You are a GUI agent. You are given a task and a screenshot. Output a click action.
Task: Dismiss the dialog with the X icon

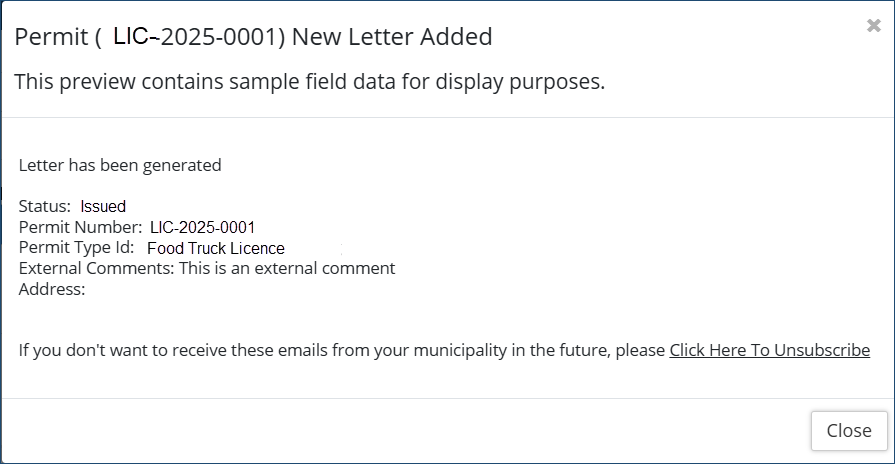point(873,27)
